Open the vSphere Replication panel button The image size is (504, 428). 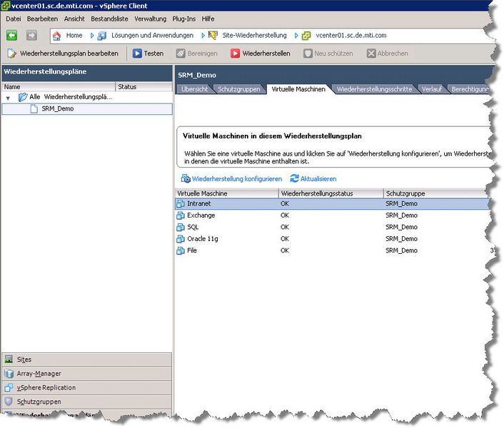click(87, 387)
